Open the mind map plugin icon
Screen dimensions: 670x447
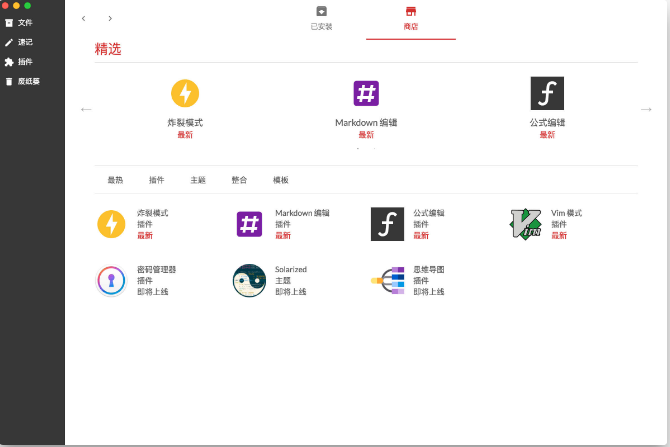[388, 280]
